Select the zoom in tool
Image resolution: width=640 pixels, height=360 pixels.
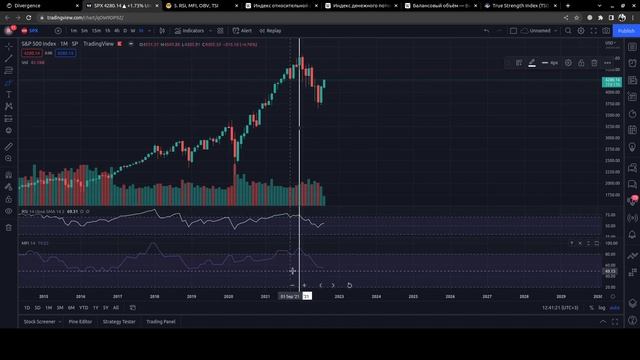click(9, 158)
